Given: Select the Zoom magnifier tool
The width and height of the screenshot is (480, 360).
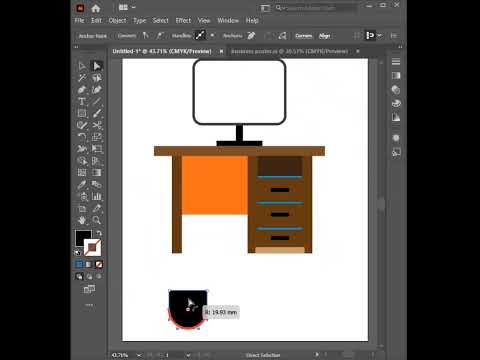Looking at the screenshot, I should tap(97, 220).
